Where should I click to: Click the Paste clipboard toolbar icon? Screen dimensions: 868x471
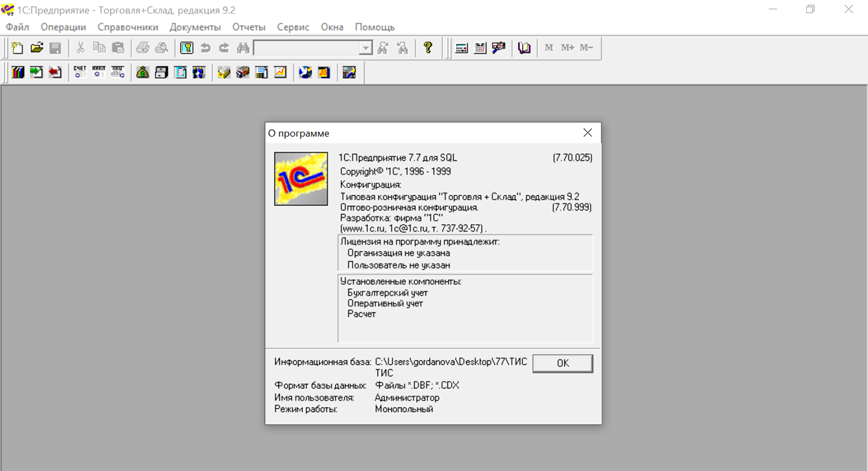[x=118, y=48]
